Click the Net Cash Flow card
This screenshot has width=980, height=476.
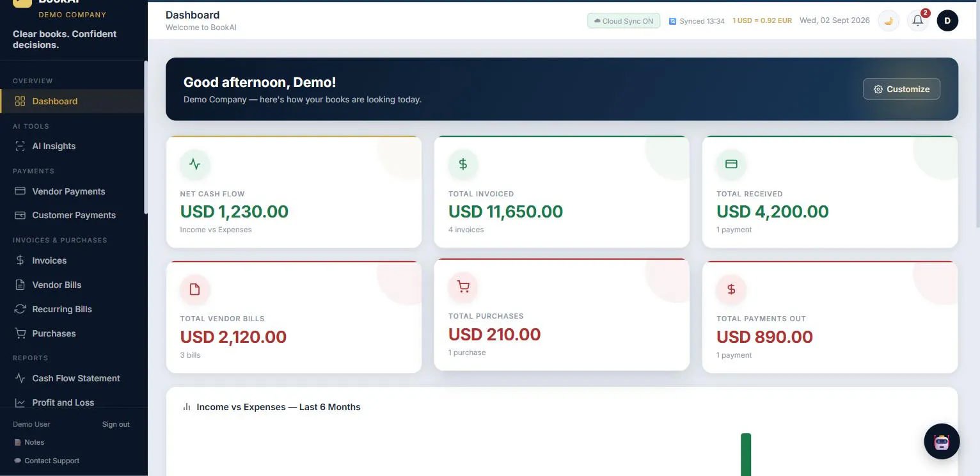[294, 192]
